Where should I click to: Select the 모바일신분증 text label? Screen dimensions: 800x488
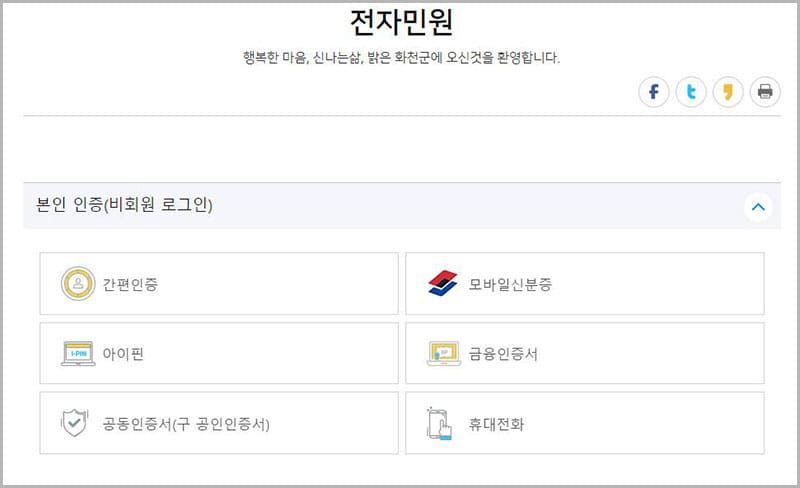(x=510, y=284)
